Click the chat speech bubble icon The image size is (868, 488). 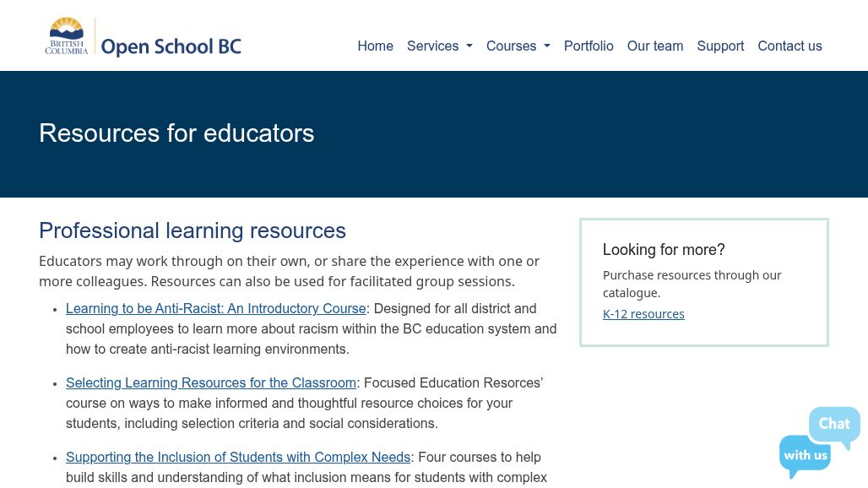(x=833, y=426)
